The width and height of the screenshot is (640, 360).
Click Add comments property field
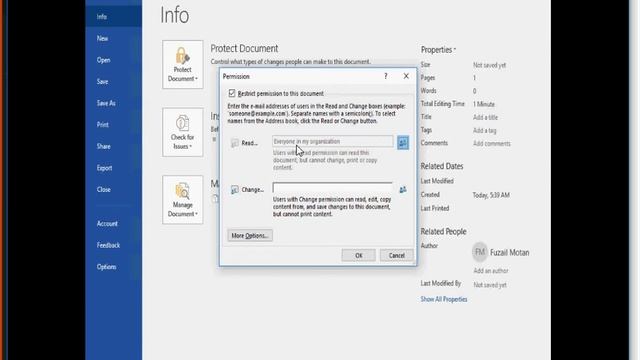491,144
